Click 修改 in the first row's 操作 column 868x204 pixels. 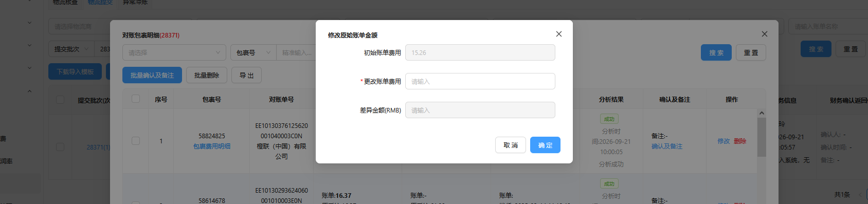(x=724, y=141)
